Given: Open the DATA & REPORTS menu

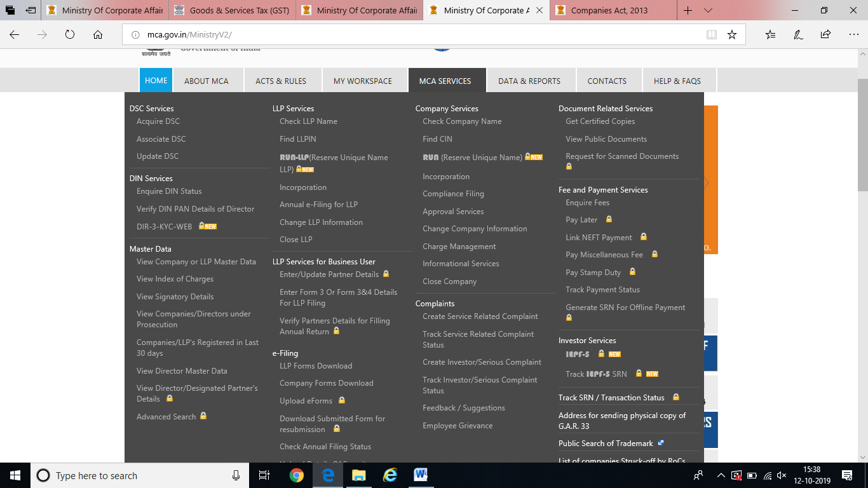Looking at the screenshot, I should (x=529, y=81).
